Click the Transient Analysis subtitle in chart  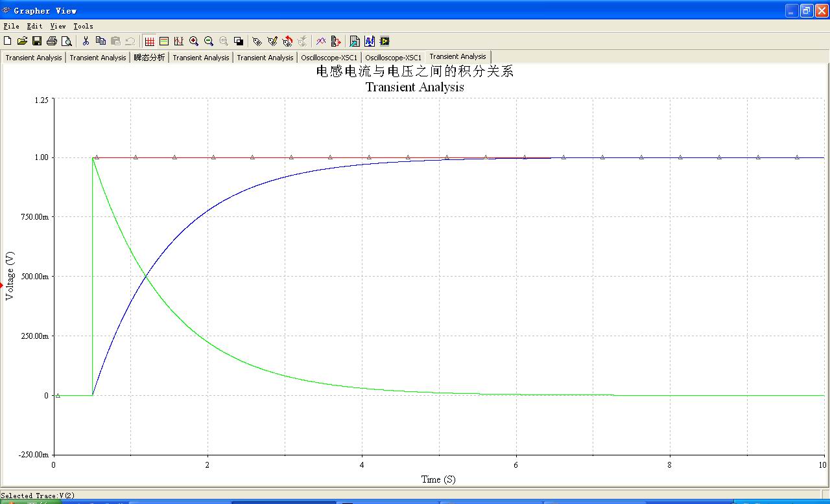pyautogui.click(x=415, y=87)
